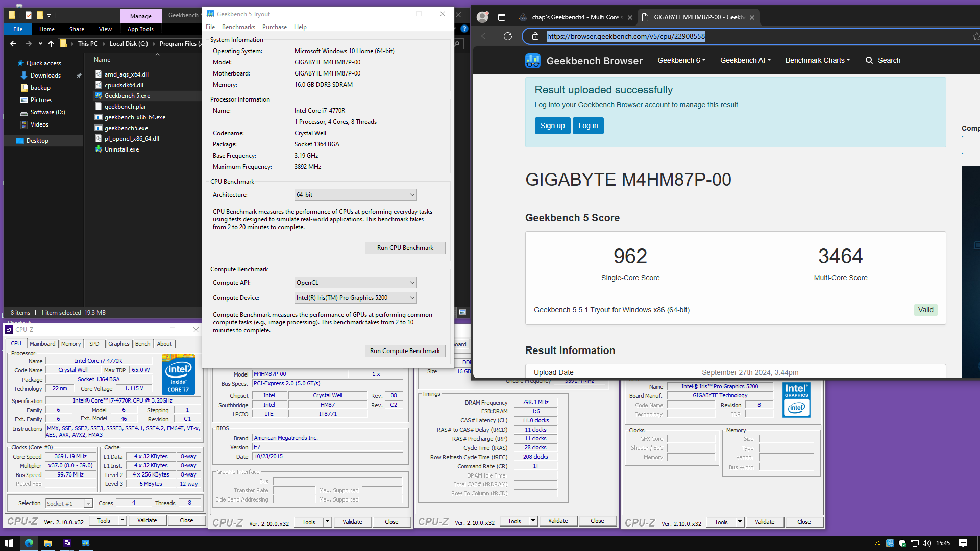Image resolution: width=980 pixels, height=551 pixels.
Task: Click Run Compute Benchmark button
Action: [405, 351]
